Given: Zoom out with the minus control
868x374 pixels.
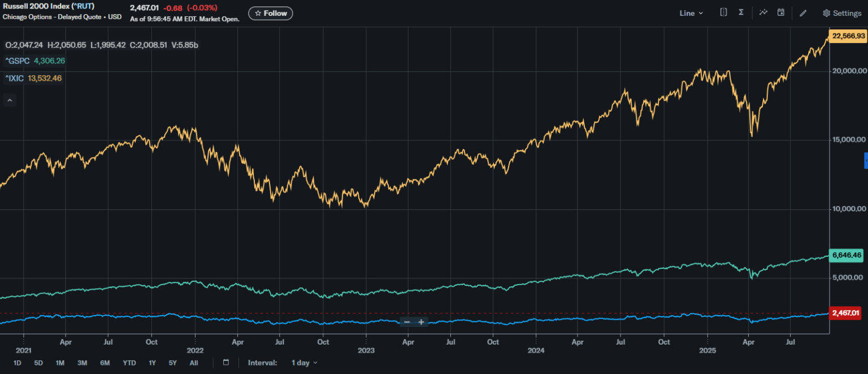Looking at the screenshot, I should point(406,322).
